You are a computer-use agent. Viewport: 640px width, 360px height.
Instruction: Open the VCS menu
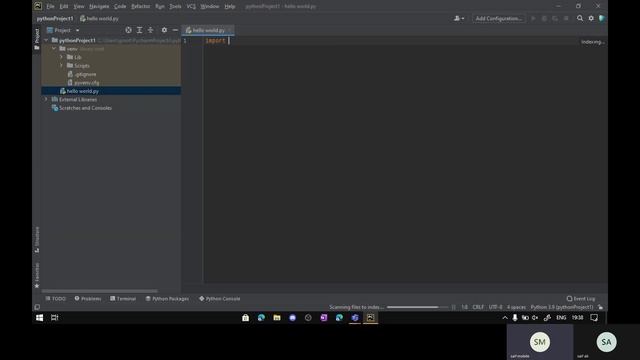pyautogui.click(x=191, y=6)
